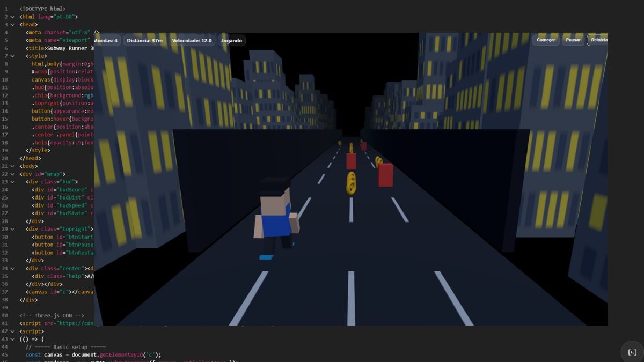Click the Jogando status chip
The width and height of the screenshot is (644, 362).
pyautogui.click(x=231, y=40)
